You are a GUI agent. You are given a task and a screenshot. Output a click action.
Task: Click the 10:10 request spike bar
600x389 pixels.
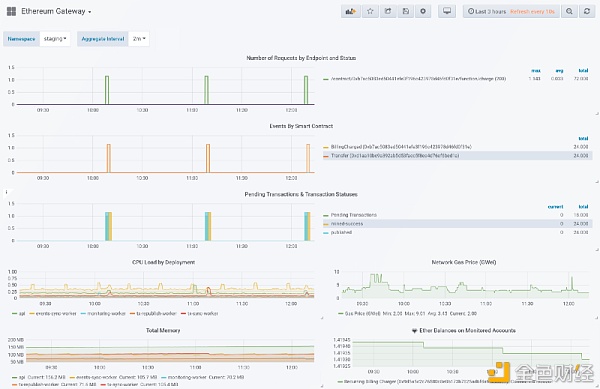[x=107, y=90]
